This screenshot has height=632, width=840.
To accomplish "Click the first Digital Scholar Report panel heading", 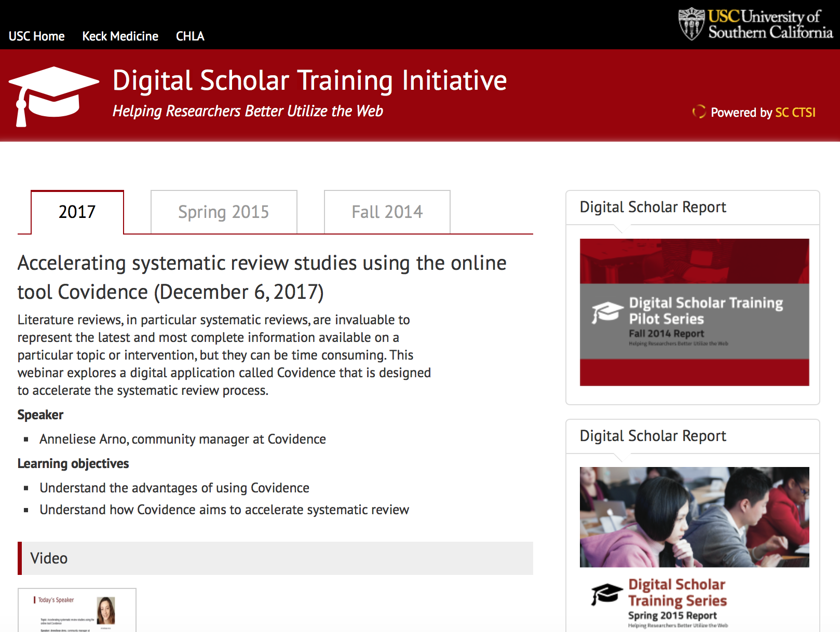I will 653,207.
